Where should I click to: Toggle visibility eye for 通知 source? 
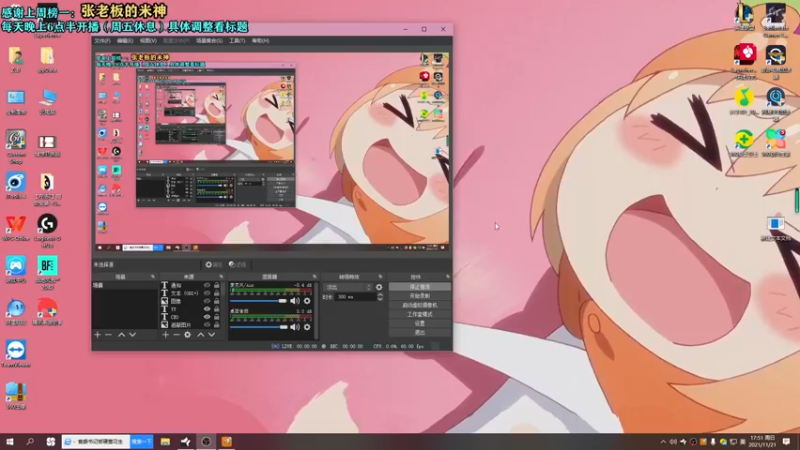click(x=207, y=286)
